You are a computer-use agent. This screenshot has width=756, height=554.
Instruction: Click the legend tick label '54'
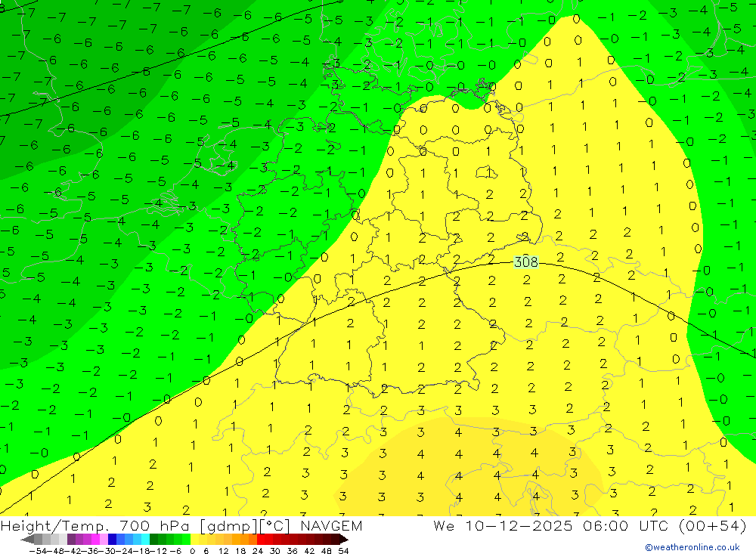[x=343, y=551]
